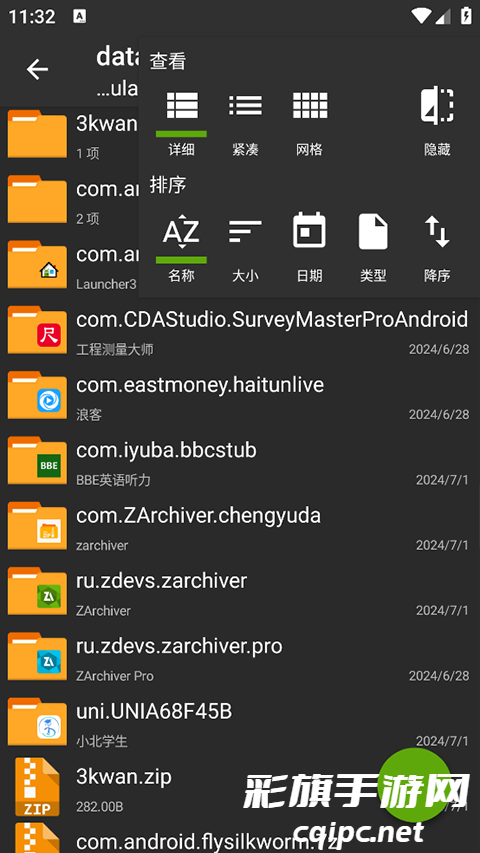Tap the back arrow in header
The height and width of the screenshot is (853, 480).
click(38, 69)
